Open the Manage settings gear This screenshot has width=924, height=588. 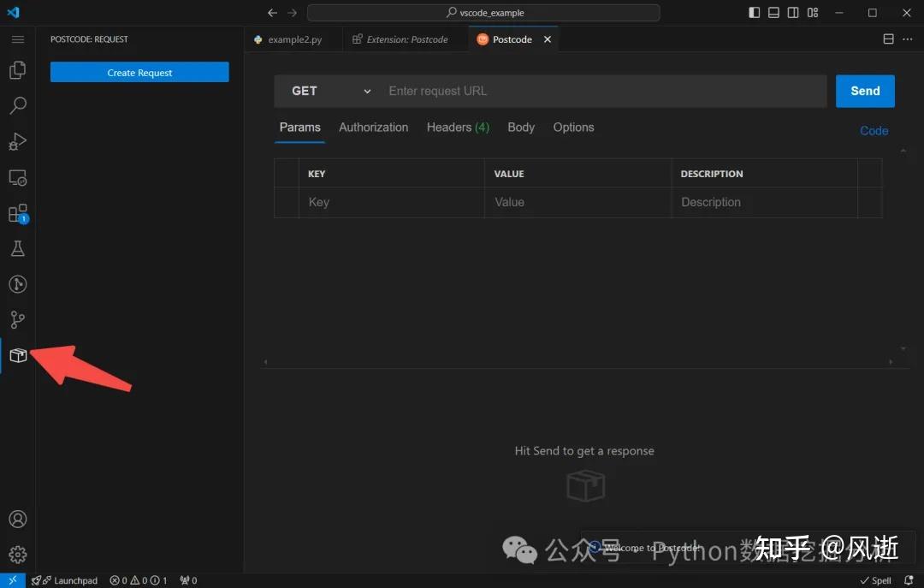pos(18,555)
